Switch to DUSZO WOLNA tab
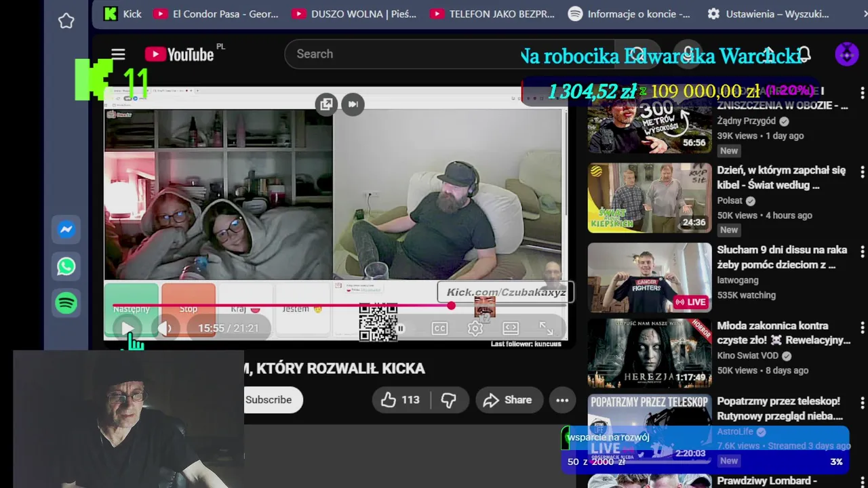 355,14
